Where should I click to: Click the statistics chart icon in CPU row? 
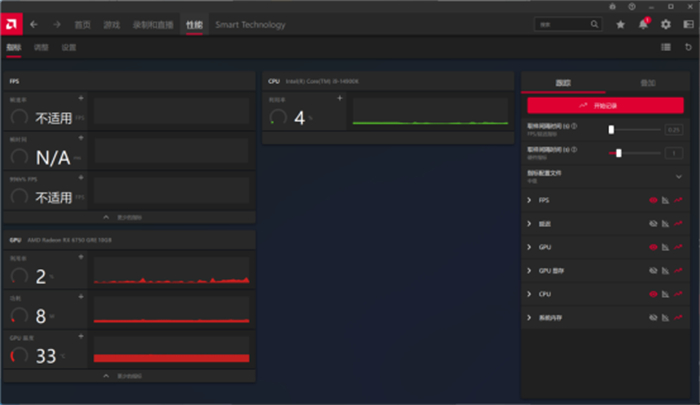coord(665,294)
